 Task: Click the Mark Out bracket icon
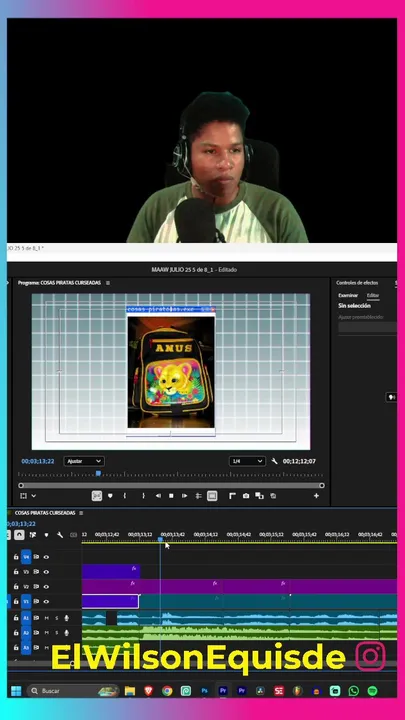point(143,496)
